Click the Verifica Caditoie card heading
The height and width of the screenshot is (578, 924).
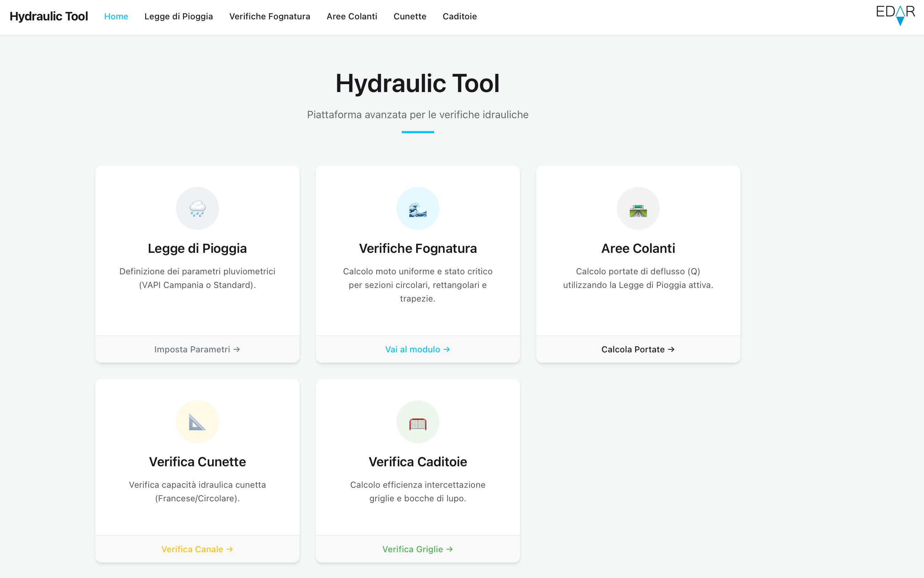(x=418, y=462)
